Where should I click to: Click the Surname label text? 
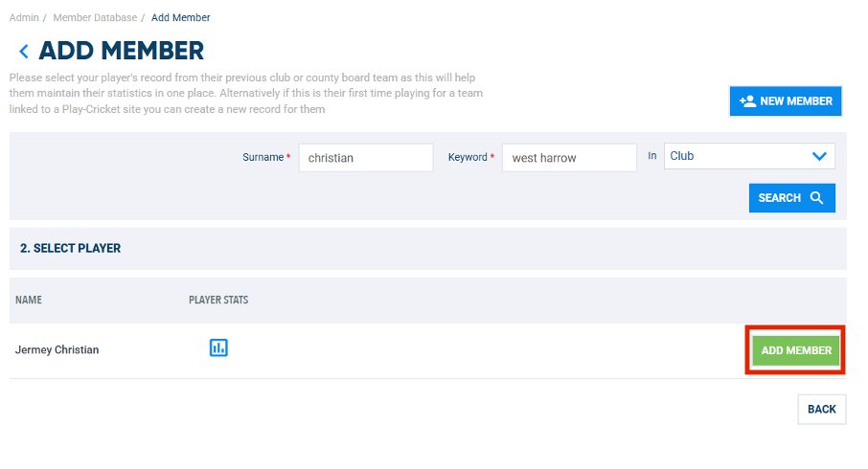(263, 157)
